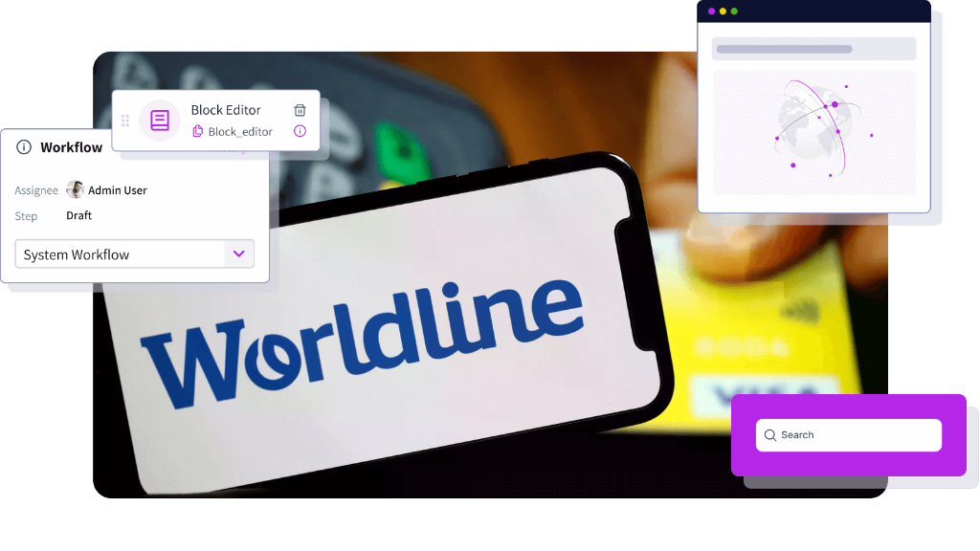Click the Admin User avatar

pos(75,189)
